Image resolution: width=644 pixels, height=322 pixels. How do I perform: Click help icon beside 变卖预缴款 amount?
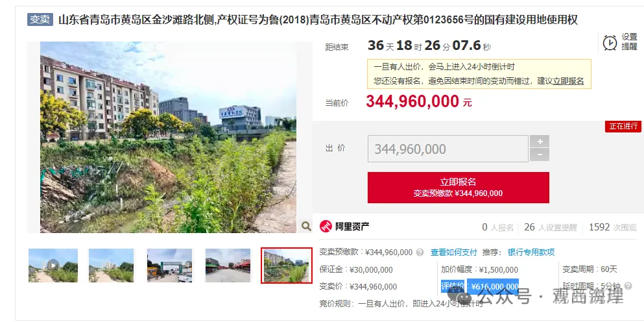pyautogui.click(x=420, y=252)
